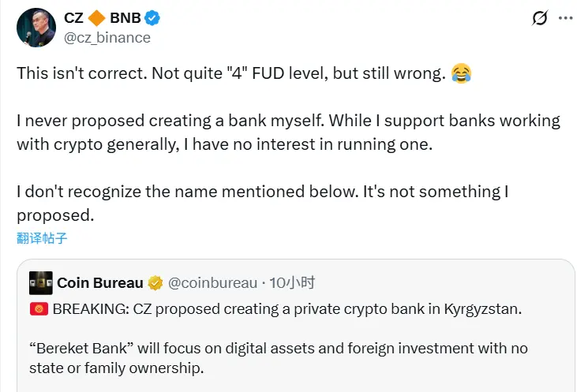Click the "This isn't correct" opening line
Screen dimensions: 577x392
pos(233,73)
